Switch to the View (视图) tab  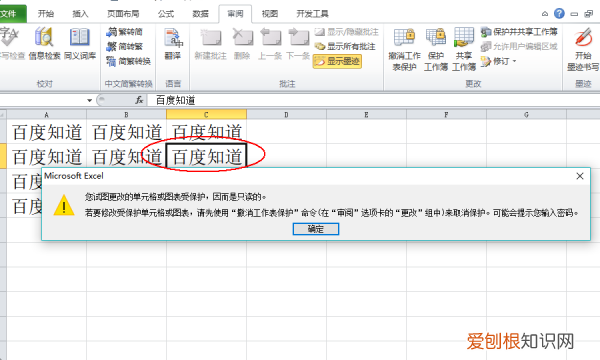tap(270, 14)
